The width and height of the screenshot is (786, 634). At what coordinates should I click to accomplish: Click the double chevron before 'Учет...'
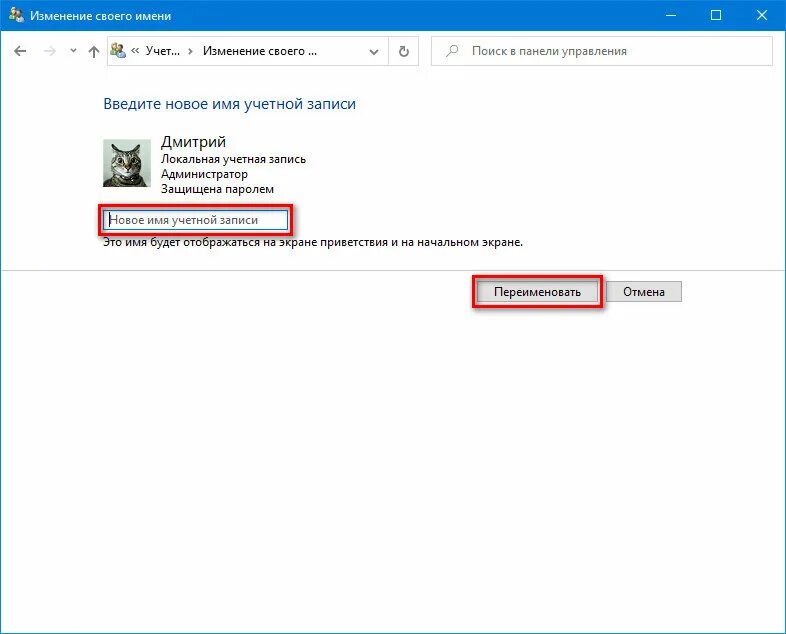coord(135,51)
